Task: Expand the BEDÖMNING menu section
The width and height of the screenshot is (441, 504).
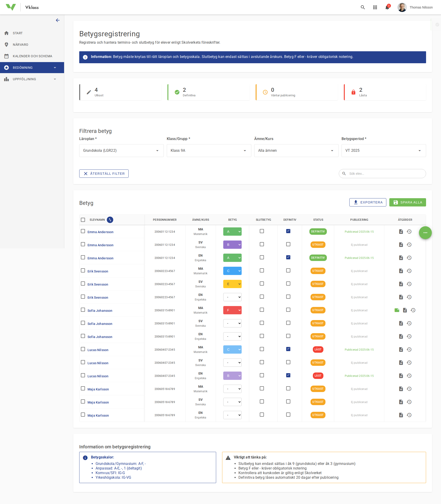Action: tap(32, 68)
